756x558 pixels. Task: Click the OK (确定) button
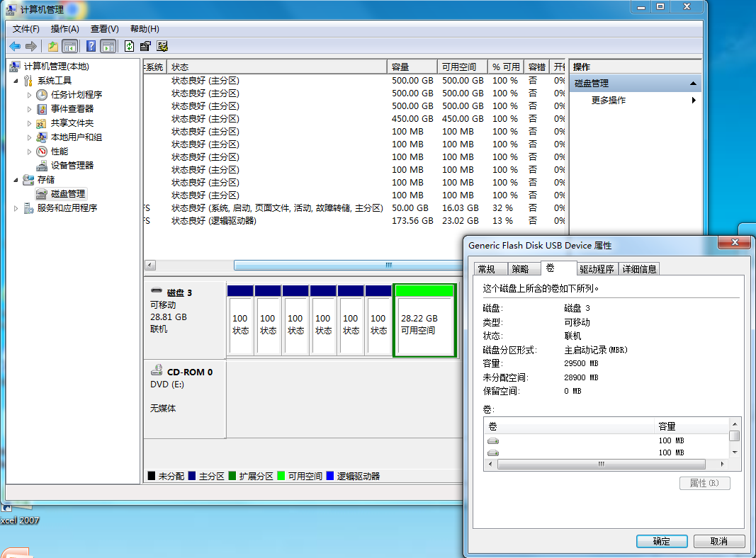(662, 541)
